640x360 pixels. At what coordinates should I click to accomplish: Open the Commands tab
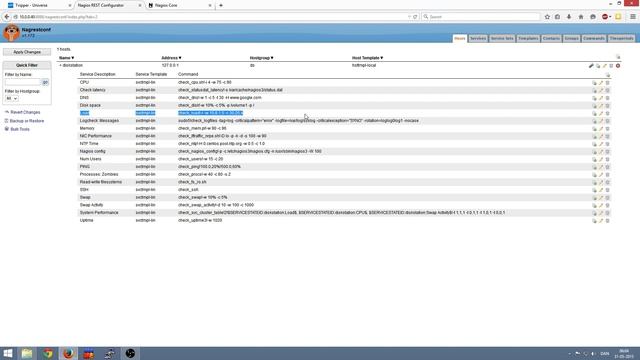(593, 38)
